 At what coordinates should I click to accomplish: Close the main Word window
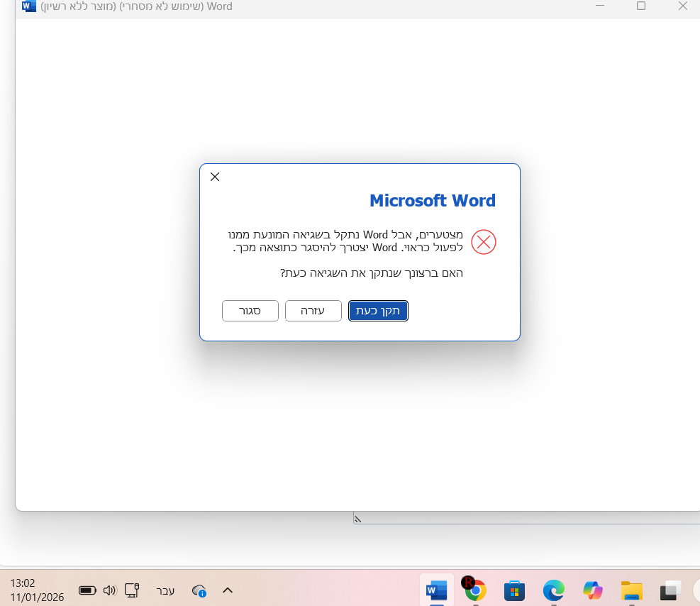point(682,6)
